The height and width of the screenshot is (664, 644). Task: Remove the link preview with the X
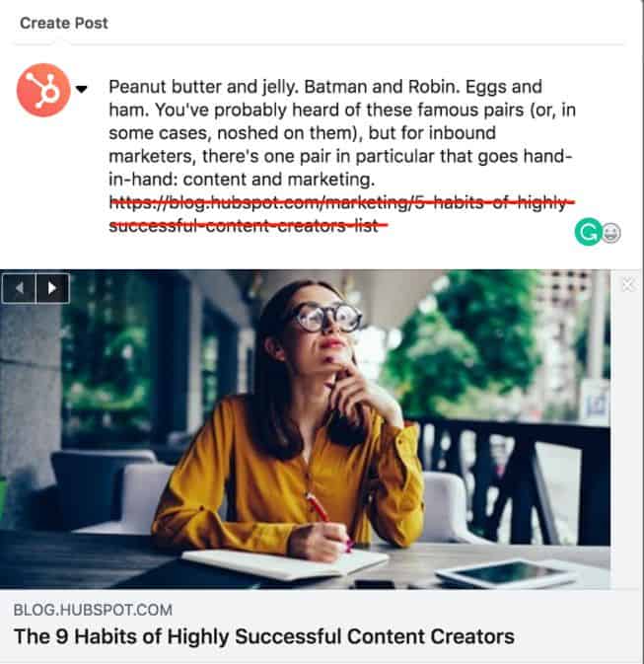tap(627, 285)
